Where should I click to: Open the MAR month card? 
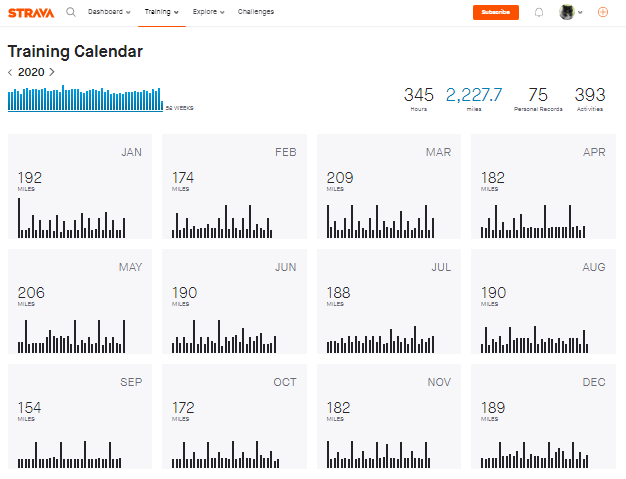click(389, 187)
